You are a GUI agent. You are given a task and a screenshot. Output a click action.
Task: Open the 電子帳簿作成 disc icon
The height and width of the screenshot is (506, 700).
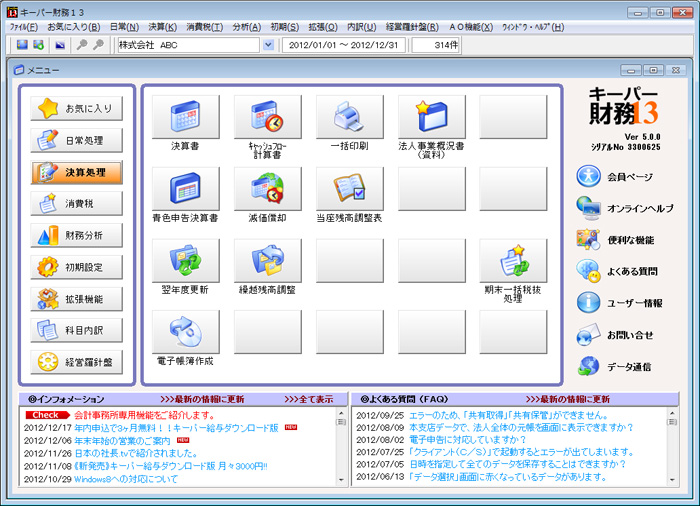click(x=185, y=332)
